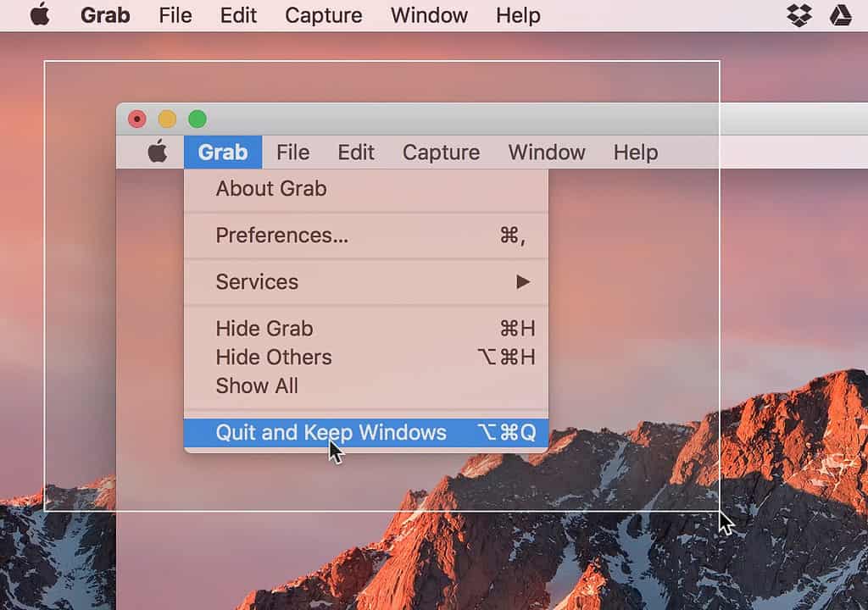The height and width of the screenshot is (610, 868).
Task: Open Help menu inside the captured window
Action: coord(636,152)
